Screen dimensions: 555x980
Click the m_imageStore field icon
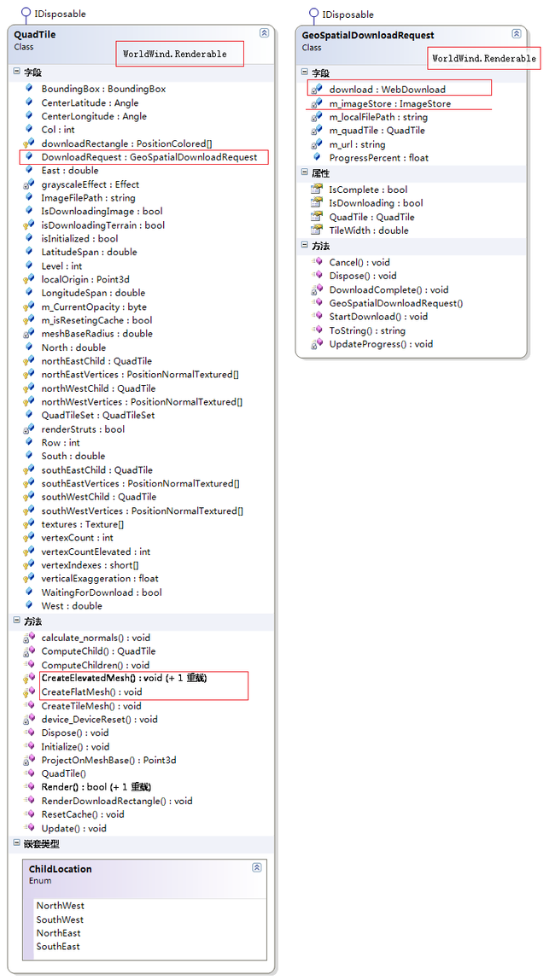[317, 103]
